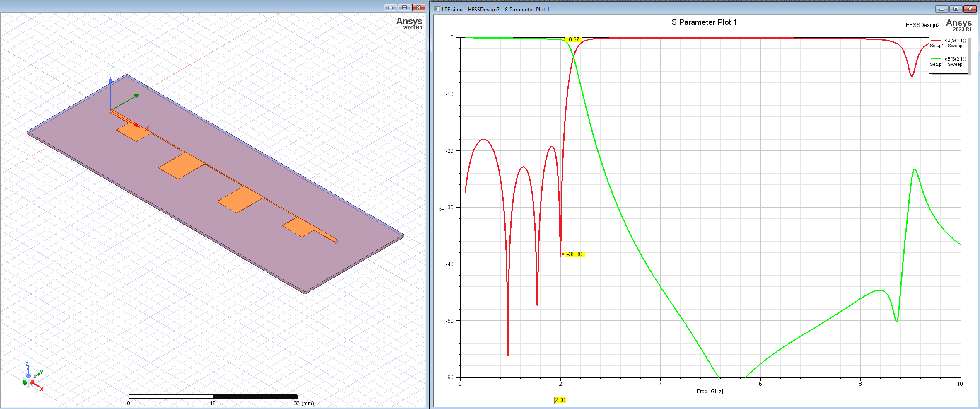Select the plot title 'S Parameter Plot 1'
The width and height of the screenshot is (980, 409).
click(x=704, y=22)
